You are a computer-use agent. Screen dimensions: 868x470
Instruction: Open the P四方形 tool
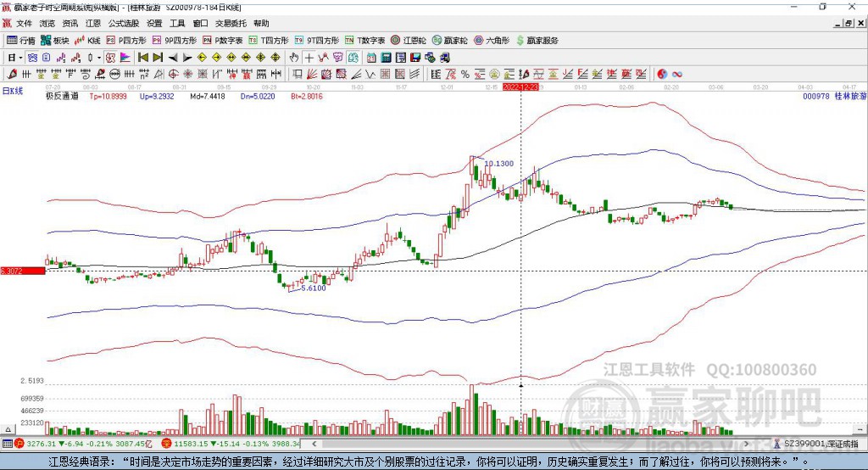point(125,41)
